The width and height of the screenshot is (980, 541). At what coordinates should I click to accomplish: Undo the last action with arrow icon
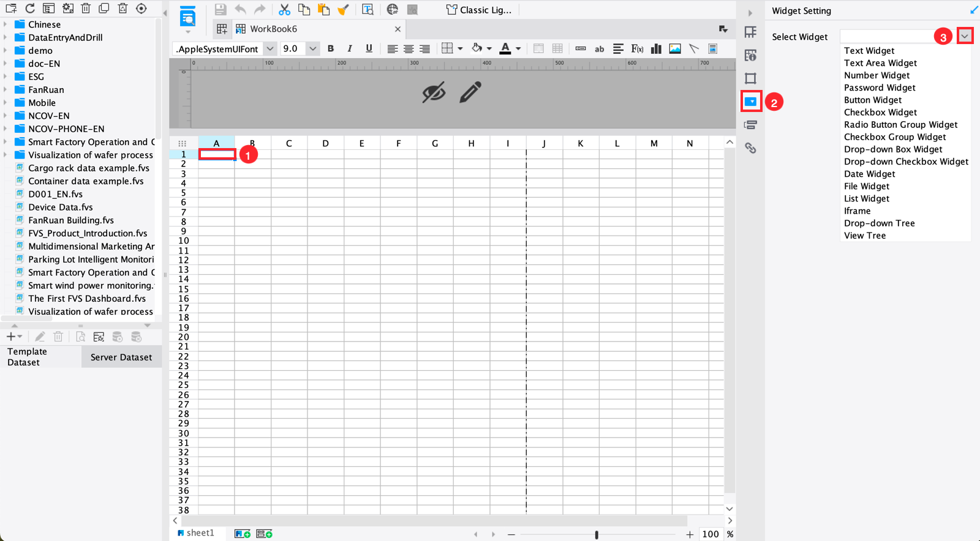pos(240,9)
